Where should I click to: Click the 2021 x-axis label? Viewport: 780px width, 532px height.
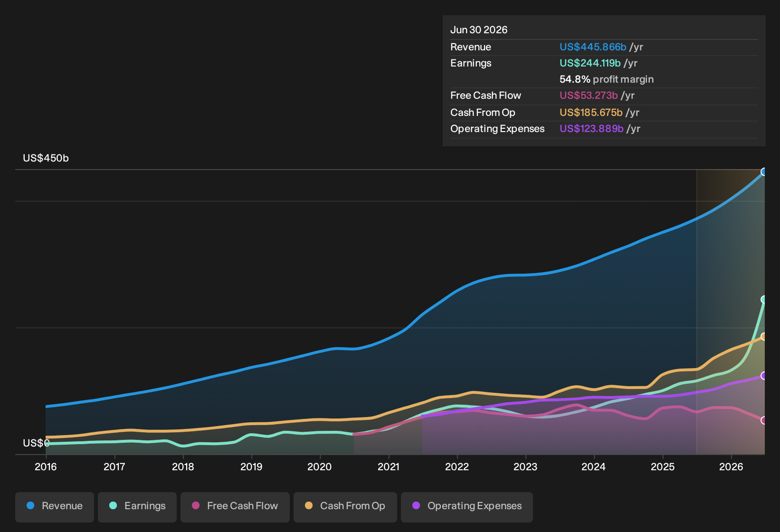[x=389, y=466]
